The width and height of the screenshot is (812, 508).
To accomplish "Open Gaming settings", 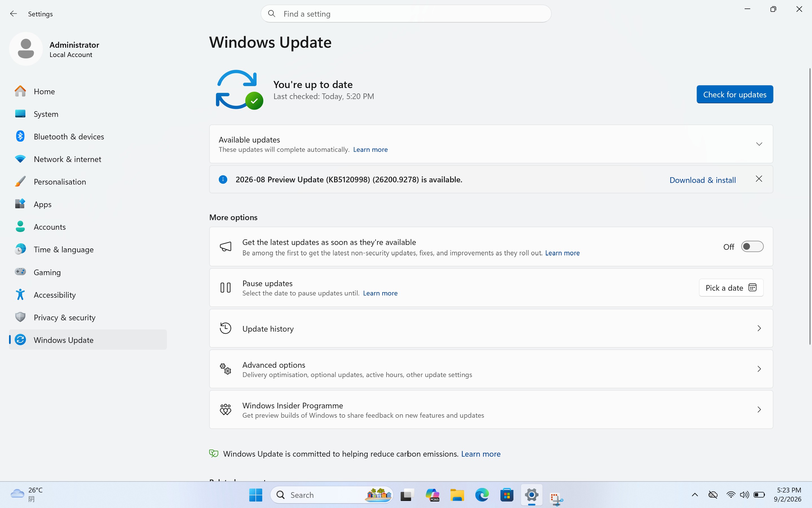I will 88,272.
